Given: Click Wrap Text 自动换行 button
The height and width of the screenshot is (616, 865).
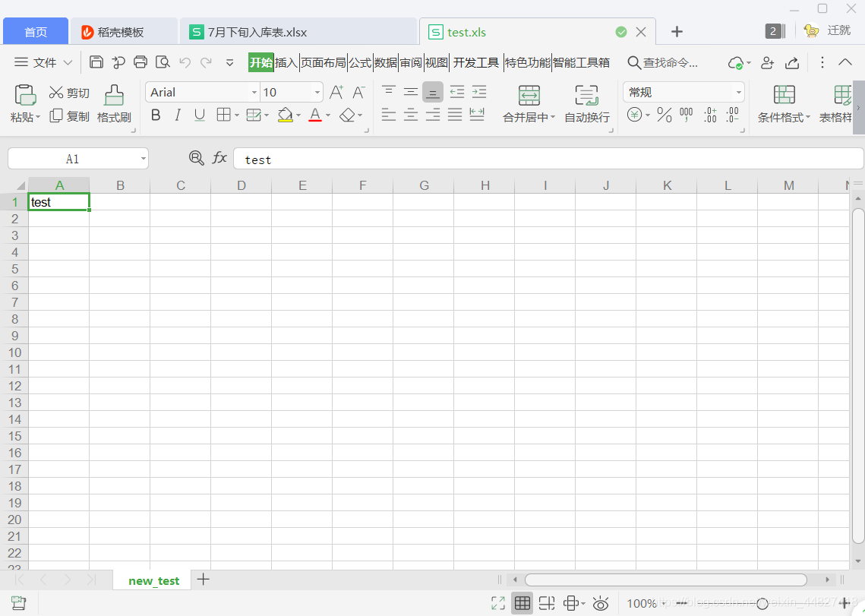Looking at the screenshot, I should coord(587,104).
